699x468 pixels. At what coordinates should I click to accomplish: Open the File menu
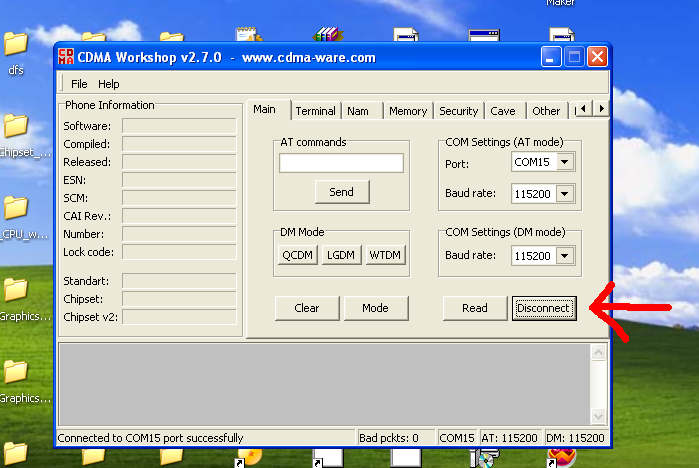(79, 84)
